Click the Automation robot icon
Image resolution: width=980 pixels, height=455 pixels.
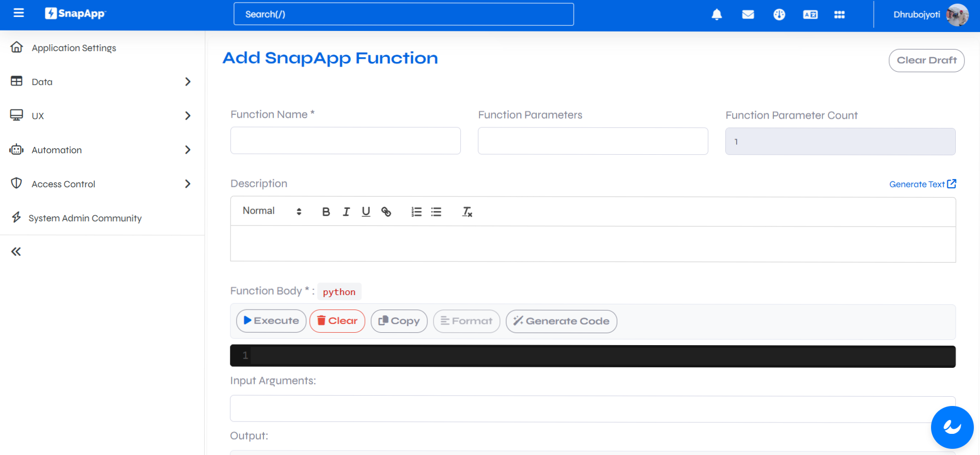click(x=16, y=150)
